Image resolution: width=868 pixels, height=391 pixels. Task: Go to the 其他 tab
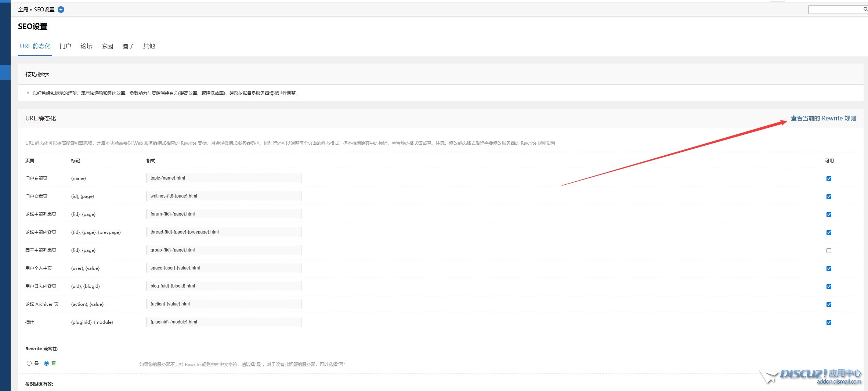149,46
